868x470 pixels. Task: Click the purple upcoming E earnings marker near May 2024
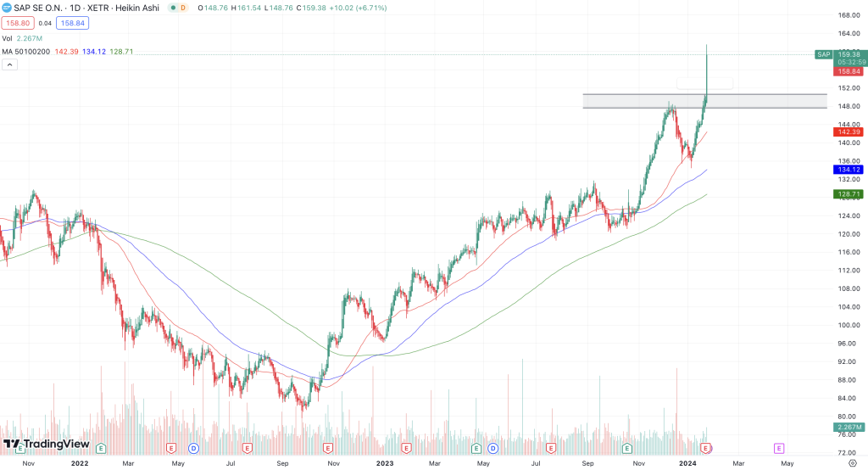click(779, 448)
